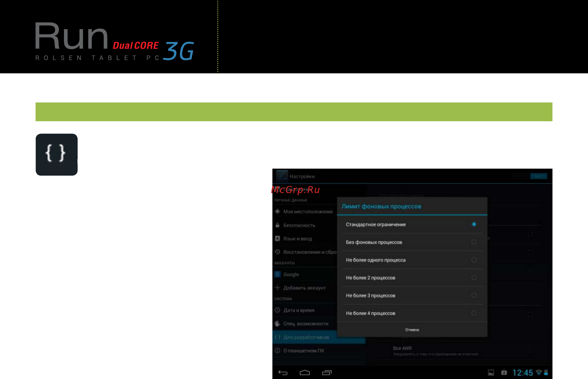
Task: Open the Recent apps navigation button
Action: pos(327,373)
